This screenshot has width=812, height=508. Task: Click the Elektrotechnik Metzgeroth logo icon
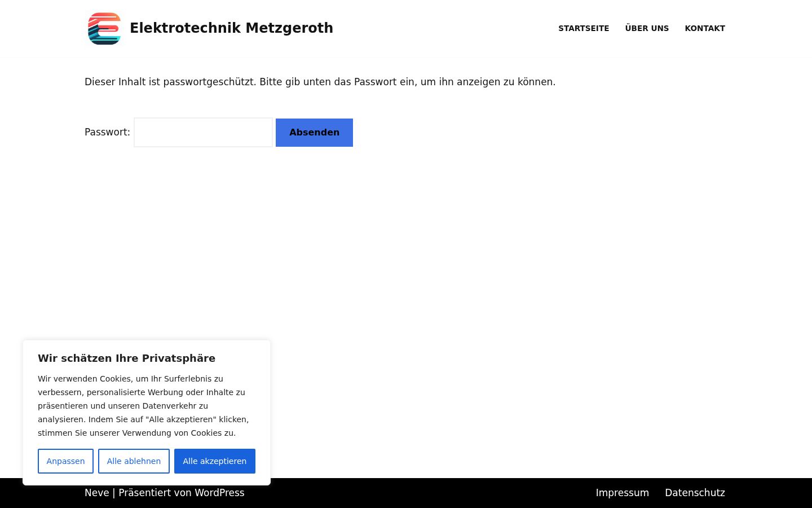104,28
